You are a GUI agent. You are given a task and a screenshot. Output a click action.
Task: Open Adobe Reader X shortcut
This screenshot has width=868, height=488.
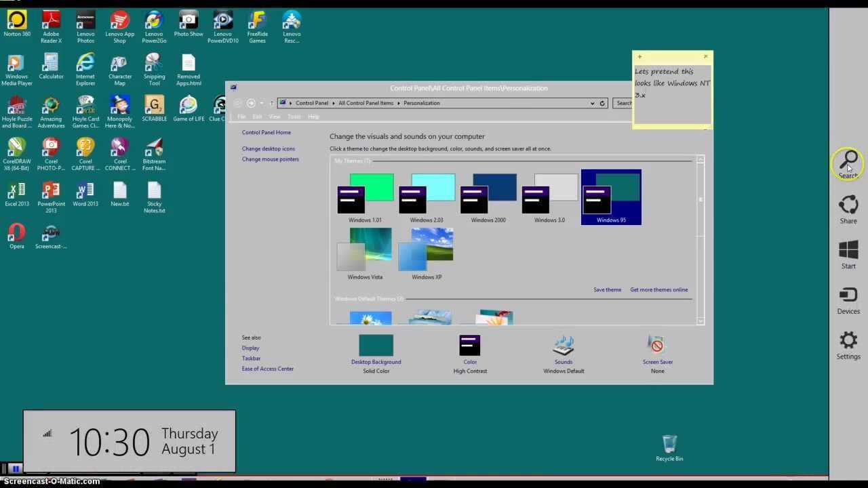(51, 27)
